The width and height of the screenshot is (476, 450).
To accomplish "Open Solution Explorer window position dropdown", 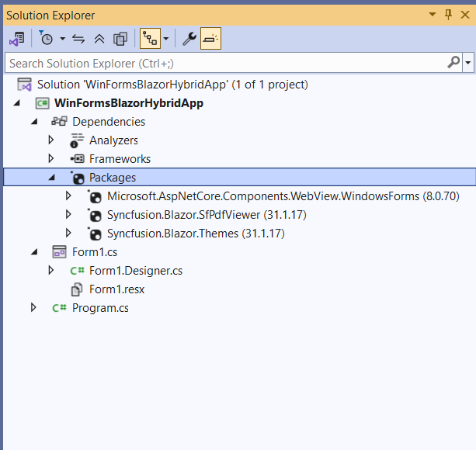I will 433,14.
